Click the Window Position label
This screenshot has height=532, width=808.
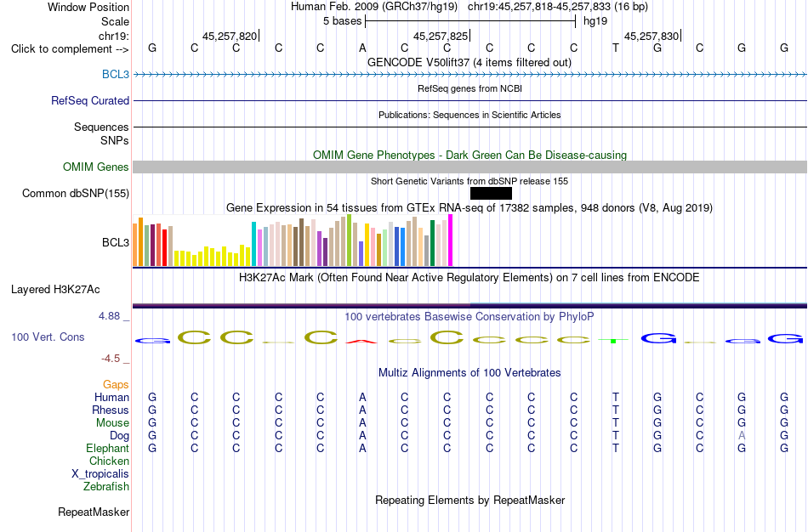tap(88, 7)
